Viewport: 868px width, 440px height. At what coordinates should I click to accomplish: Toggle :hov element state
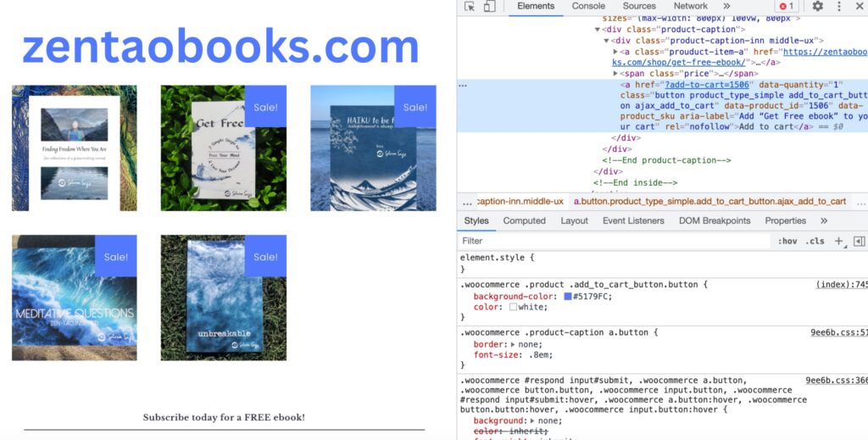787,241
